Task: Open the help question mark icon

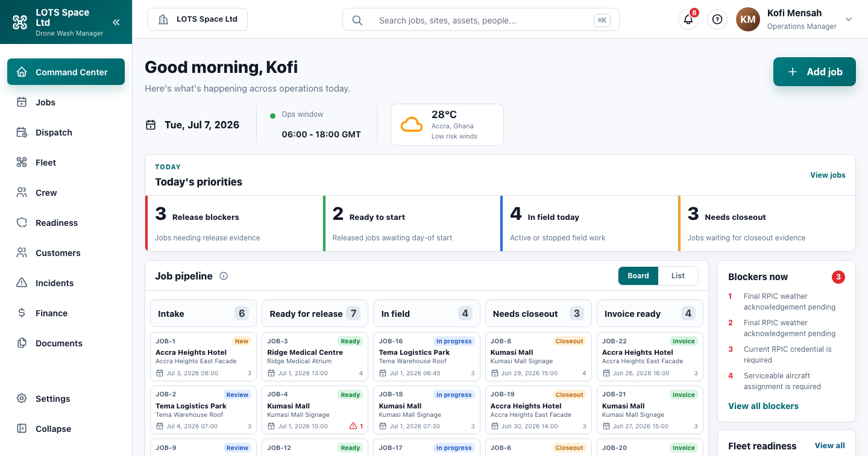Action: coord(717,19)
